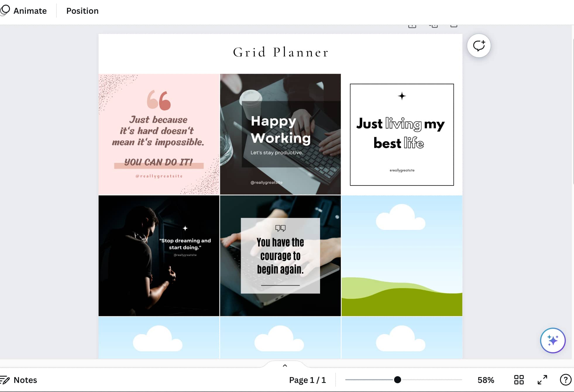Add a comment with speech bubble icon

(x=479, y=46)
